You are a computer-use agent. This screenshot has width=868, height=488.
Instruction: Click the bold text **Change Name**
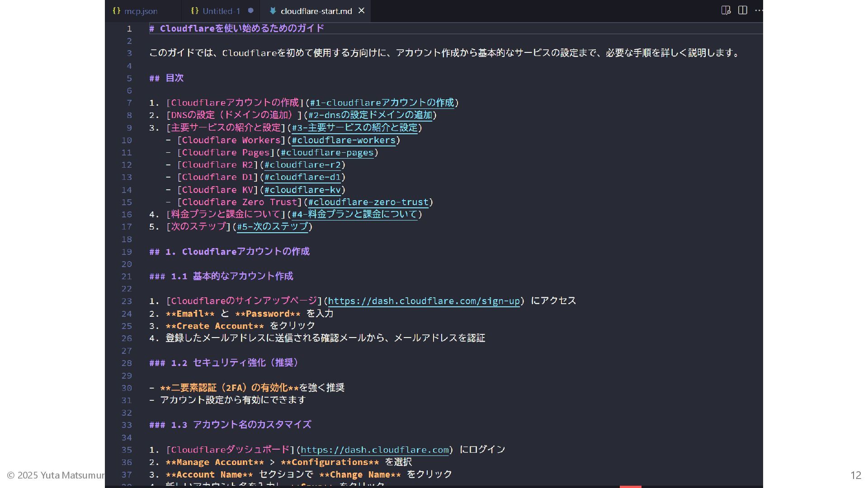(360, 474)
